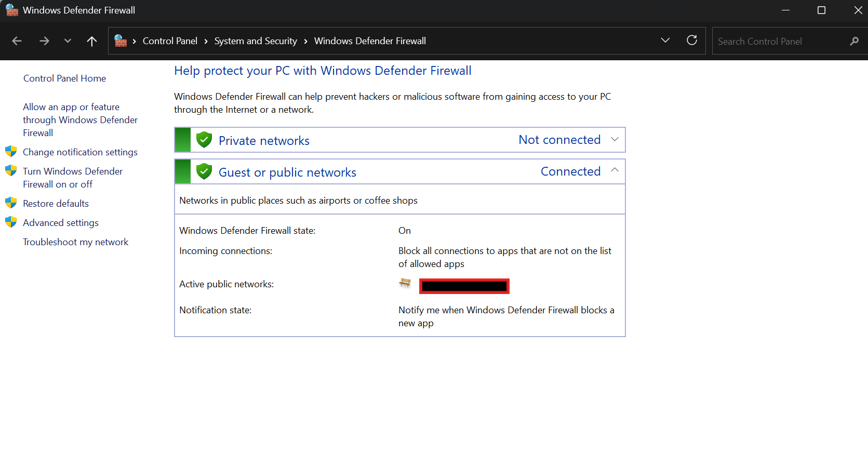Open the address bar history dropdown
Viewport: 868px width, 466px height.
[665, 41]
